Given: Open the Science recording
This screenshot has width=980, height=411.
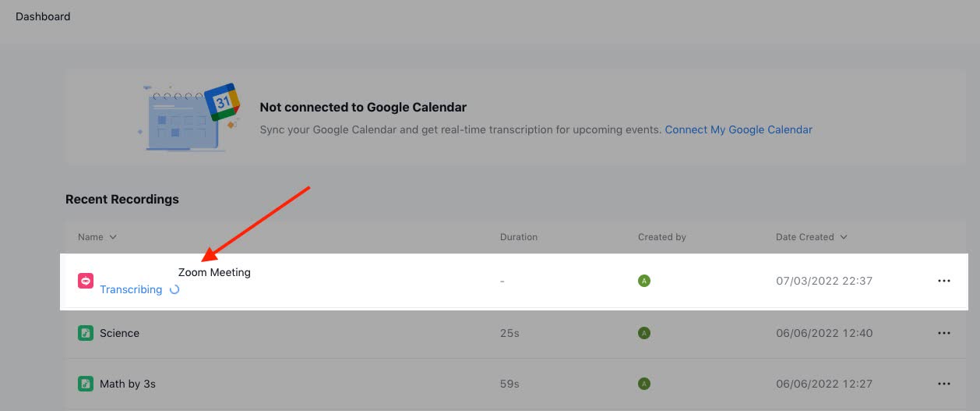Looking at the screenshot, I should click(x=119, y=333).
